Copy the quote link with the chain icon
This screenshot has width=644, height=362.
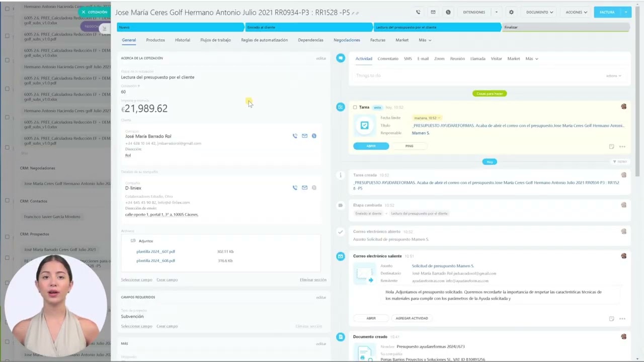coord(358,13)
